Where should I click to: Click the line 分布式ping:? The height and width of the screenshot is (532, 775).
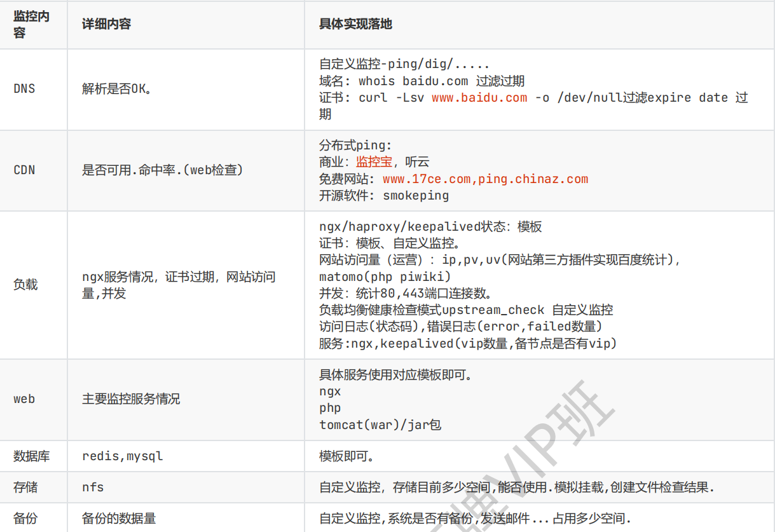(355, 146)
